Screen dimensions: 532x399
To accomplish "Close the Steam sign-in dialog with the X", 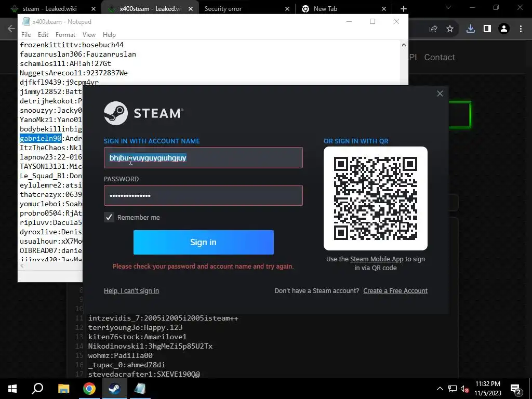I will [440, 94].
